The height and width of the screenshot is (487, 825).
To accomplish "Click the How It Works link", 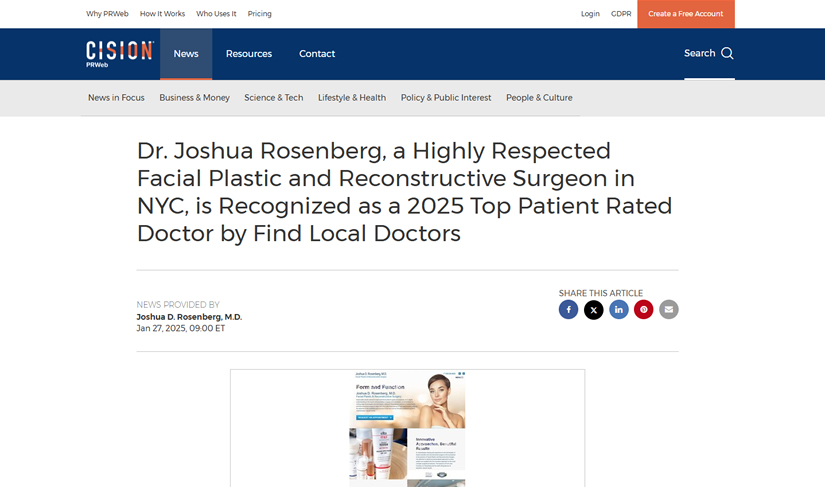I will 163,14.
